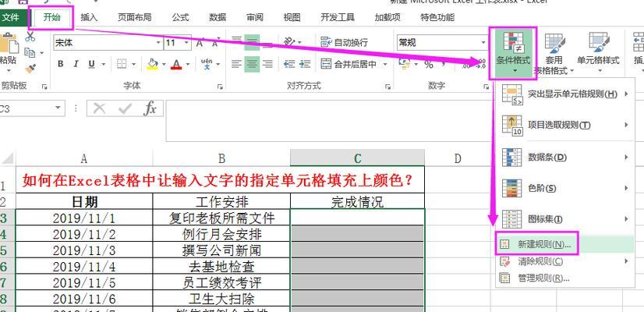Expand 清除规则 clear rules submenu

[565, 261]
